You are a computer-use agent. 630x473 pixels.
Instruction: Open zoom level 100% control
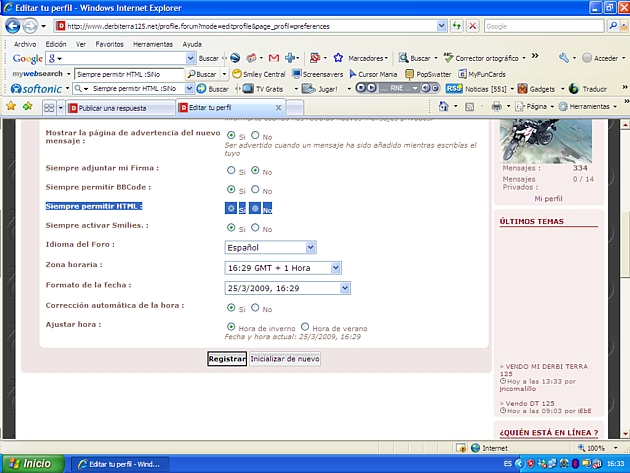597,448
